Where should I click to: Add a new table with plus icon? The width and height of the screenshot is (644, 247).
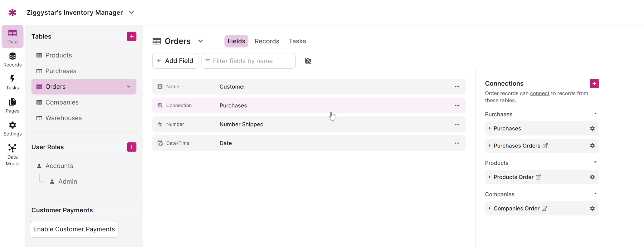point(132,37)
